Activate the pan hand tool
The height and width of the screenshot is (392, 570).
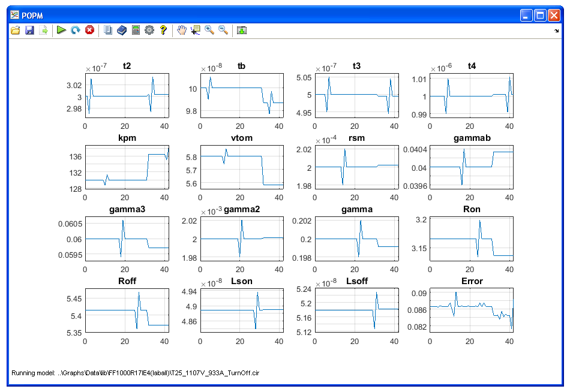pyautogui.click(x=182, y=30)
